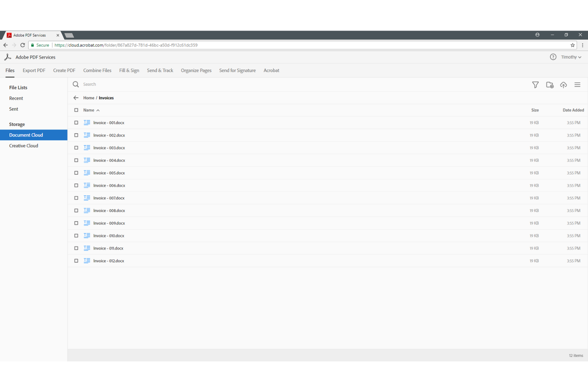Open the Timothy account dropdown
588x392 pixels.
[571, 57]
